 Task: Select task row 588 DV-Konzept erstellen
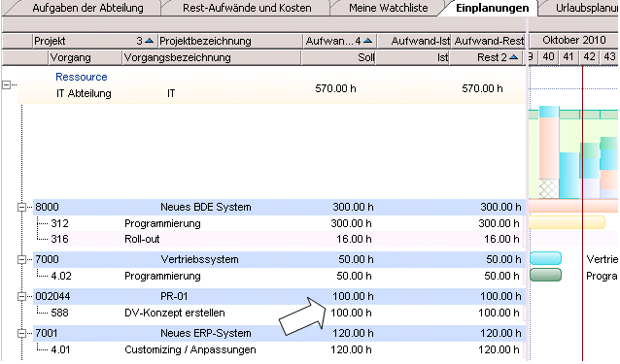coord(279,313)
